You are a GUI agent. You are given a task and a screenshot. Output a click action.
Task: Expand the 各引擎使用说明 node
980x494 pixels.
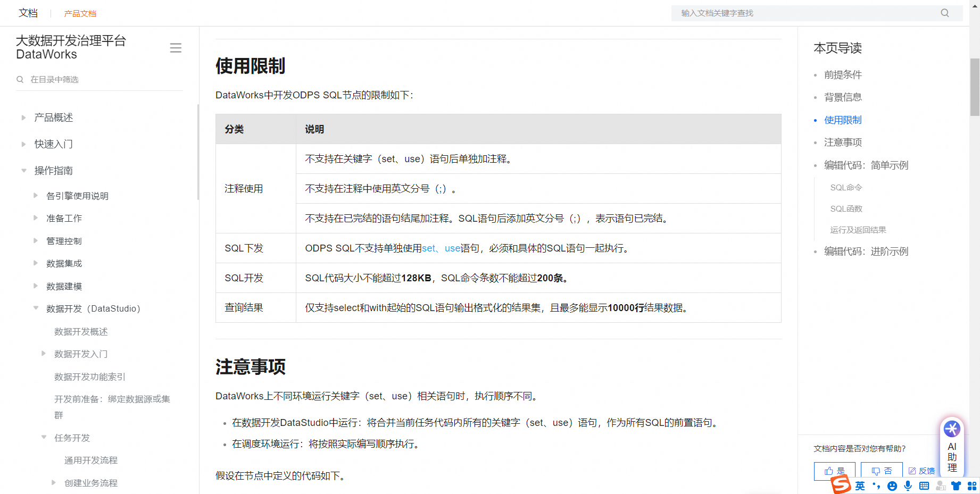click(36, 196)
